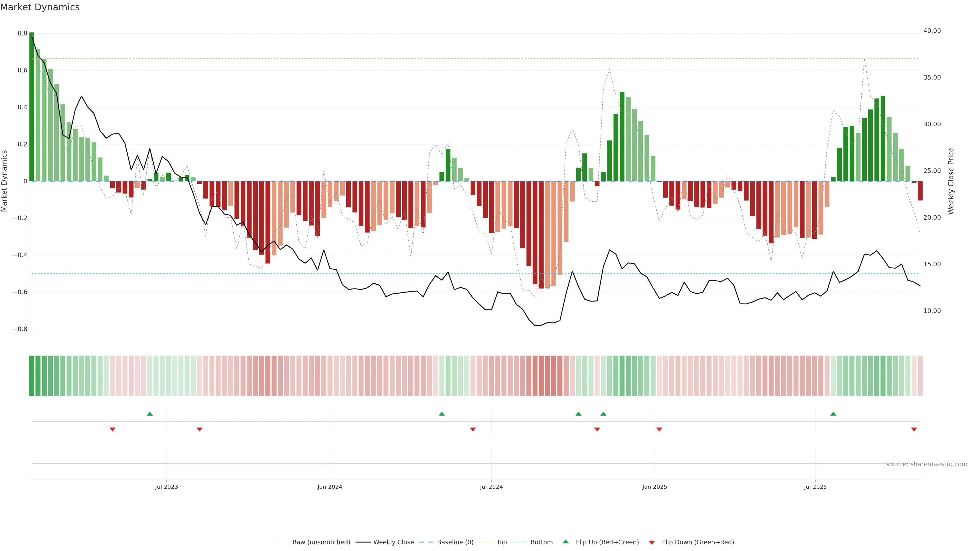The width and height of the screenshot is (980, 551).
Task: Click the source: sharemaestro.com text
Action: (x=926, y=464)
